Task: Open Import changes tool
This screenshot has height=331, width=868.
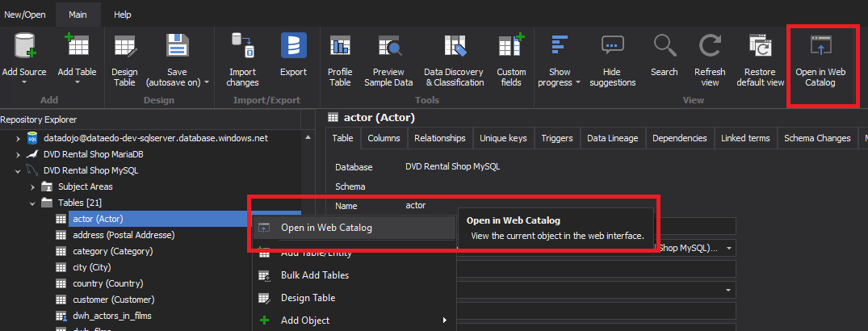Action: point(242,47)
